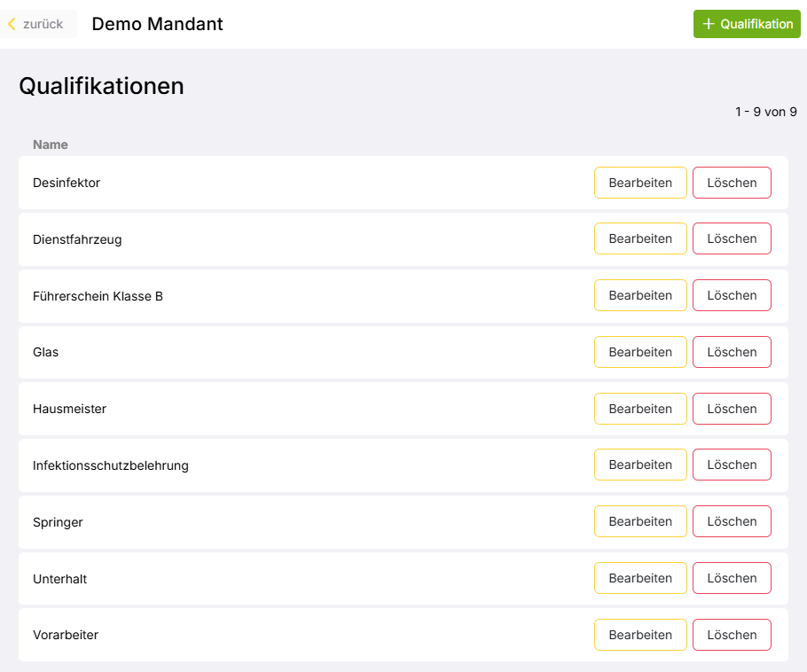The width and height of the screenshot is (807, 672).
Task: Click Bearbeiten in the Springer row
Action: click(640, 521)
